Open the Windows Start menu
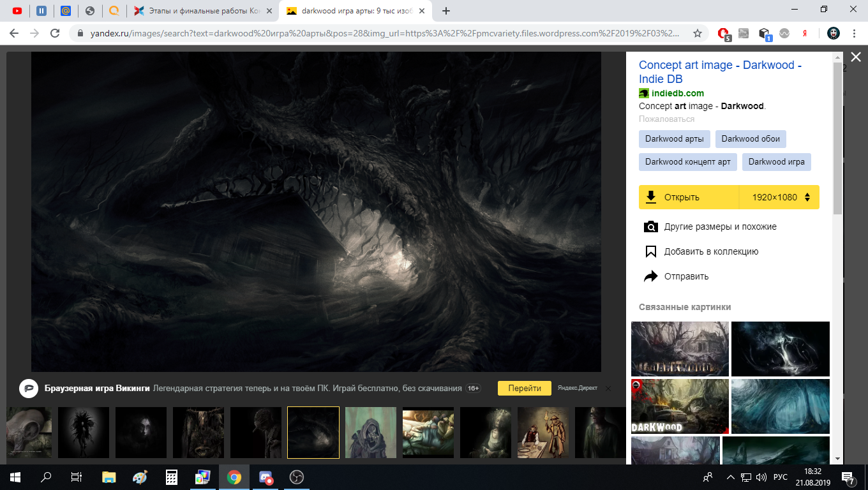The width and height of the screenshot is (868, 490). point(15,477)
